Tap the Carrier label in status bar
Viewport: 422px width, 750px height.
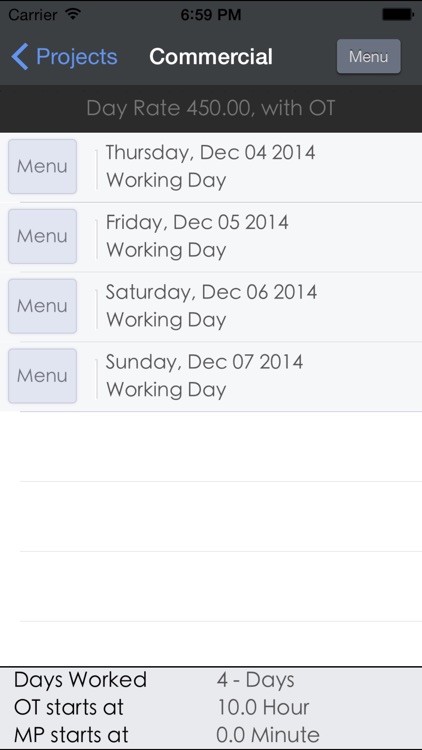point(33,15)
